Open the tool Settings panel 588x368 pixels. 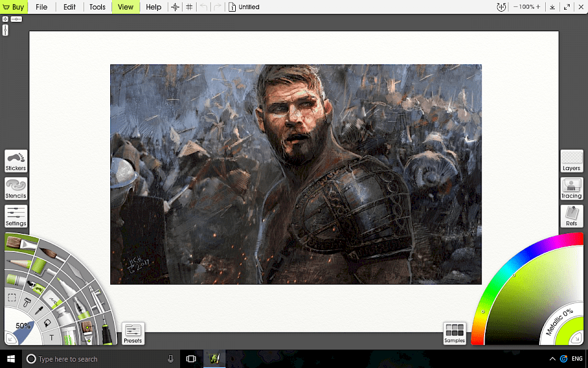point(16,217)
